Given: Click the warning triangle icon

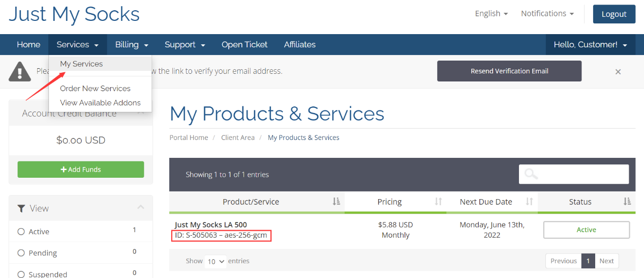Looking at the screenshot, I should [20, 72].
